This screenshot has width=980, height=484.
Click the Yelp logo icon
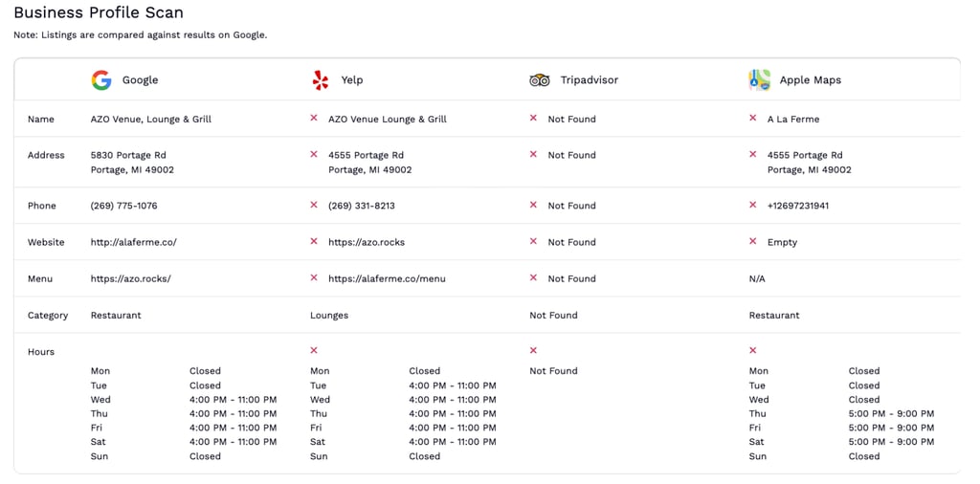tap(321, 80)
